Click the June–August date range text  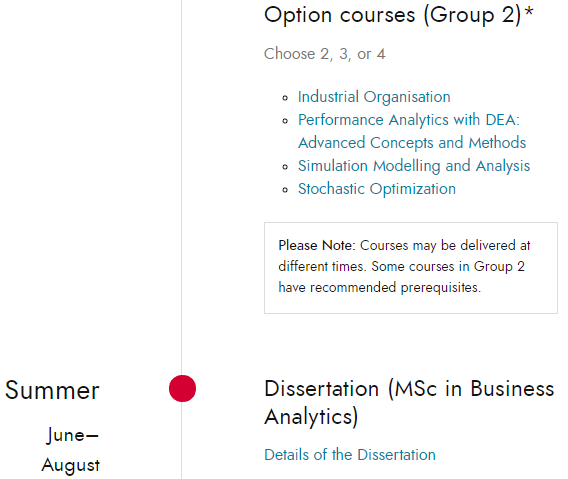pyautogui.click(x=71, y=450)
